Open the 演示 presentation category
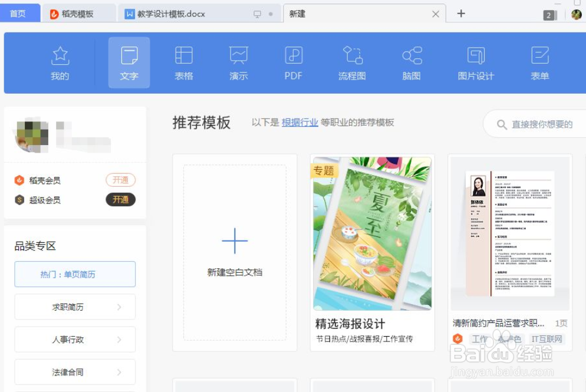 (x=238, y=62)
